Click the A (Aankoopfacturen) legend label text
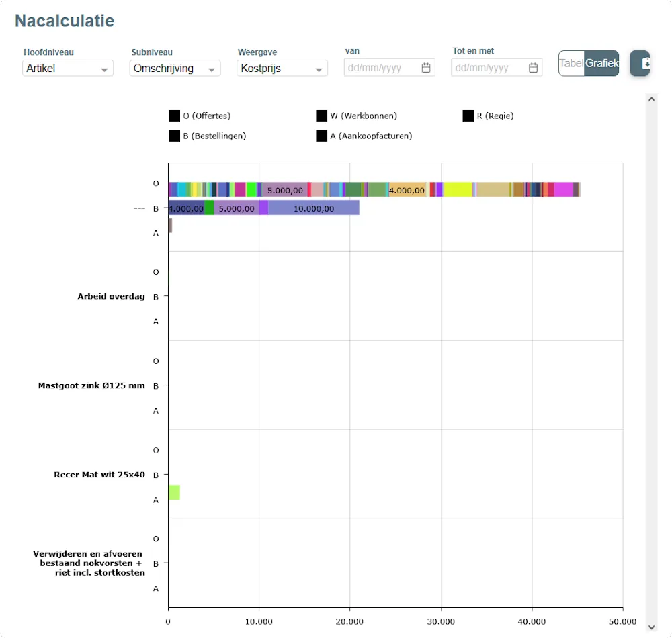Viewport: 672px width, 638px height. click(371, 136)
